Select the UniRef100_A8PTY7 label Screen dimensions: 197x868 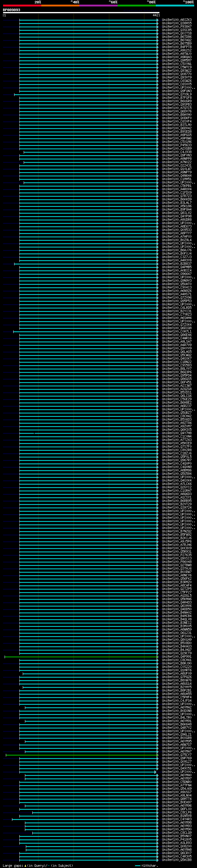point(177,233)
